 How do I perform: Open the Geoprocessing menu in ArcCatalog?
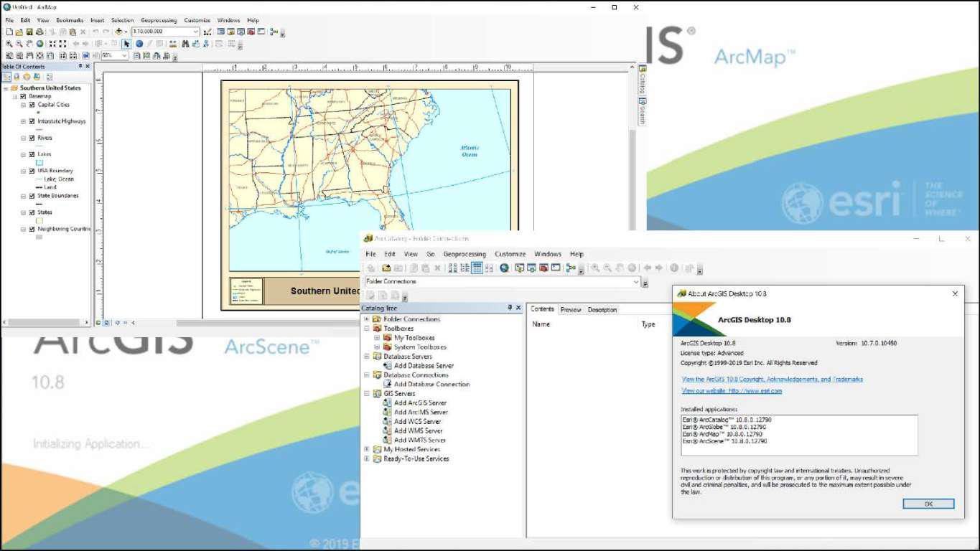(465, 254)
